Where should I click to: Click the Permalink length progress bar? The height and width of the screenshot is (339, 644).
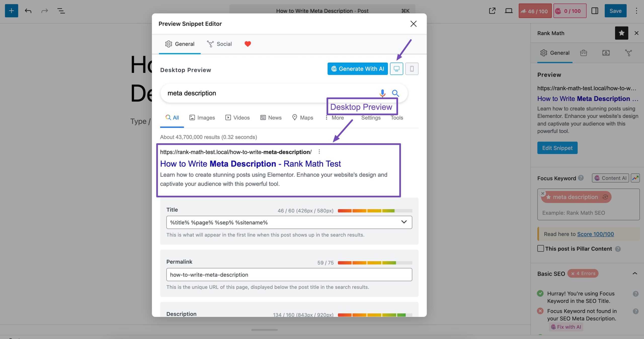click(375, 263)
